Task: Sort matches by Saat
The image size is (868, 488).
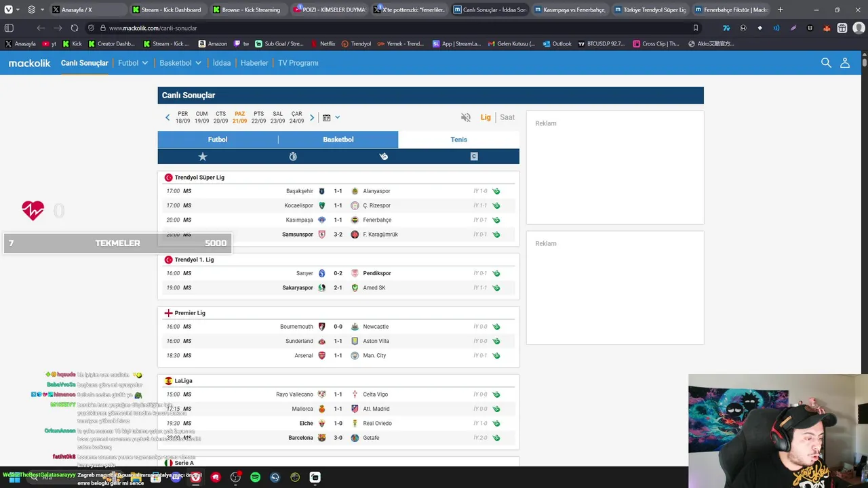Action: coord(507,117)
